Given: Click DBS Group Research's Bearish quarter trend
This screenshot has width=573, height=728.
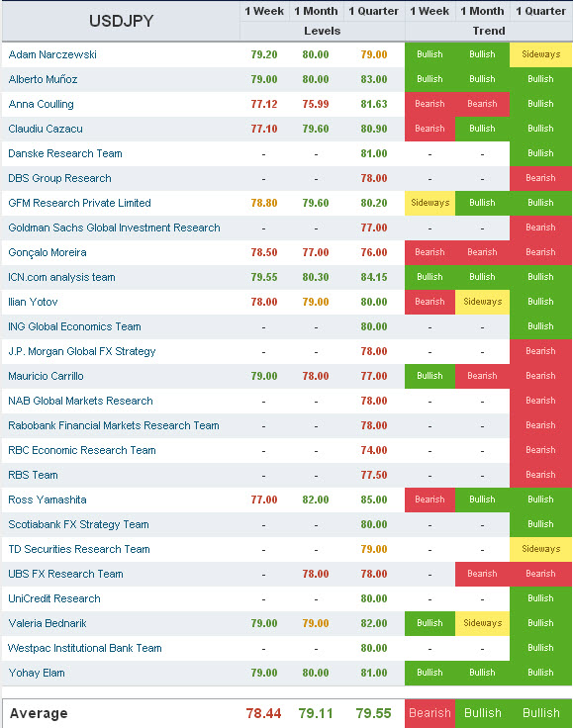Looking at the screenshot, I should click(541, 178).
